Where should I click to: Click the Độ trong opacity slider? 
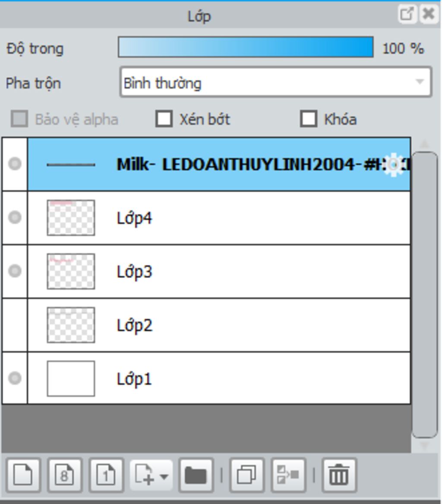click(246, 47)
